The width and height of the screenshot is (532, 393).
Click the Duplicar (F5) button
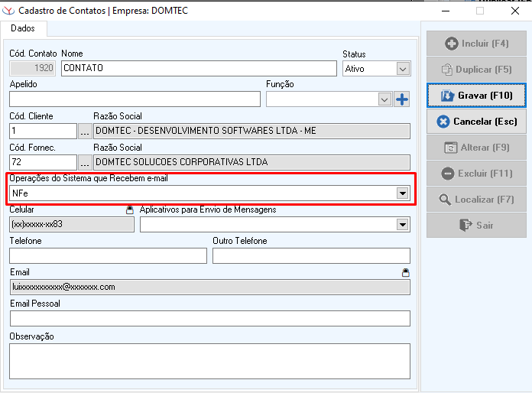pos(476,70)
